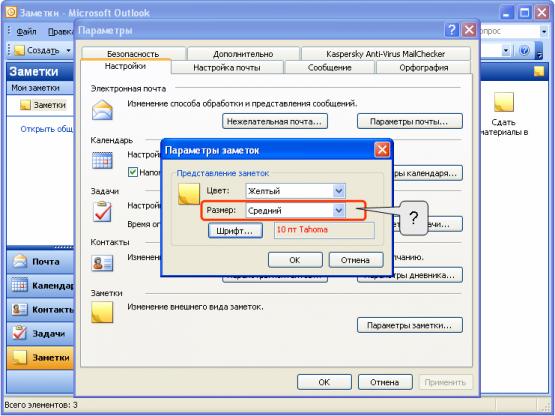Click the Шрифт... font button
The height and width of the screenshot is (416, 555).
(235, 231)
